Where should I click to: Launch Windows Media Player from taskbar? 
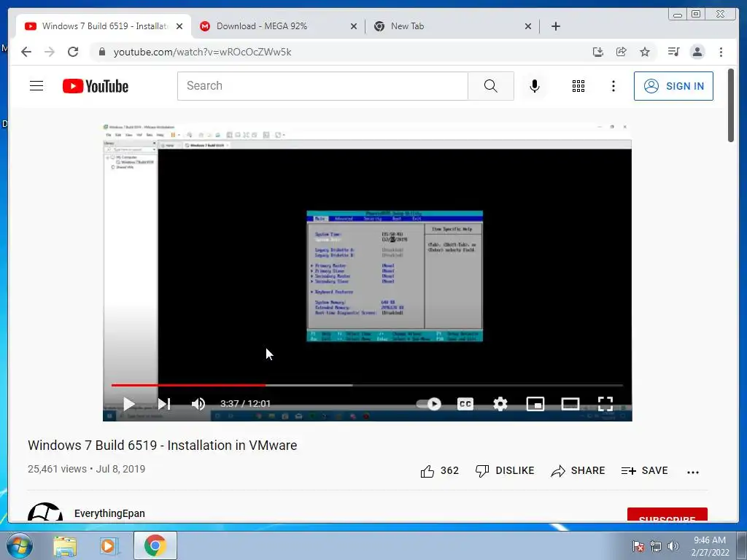click(108, 545)
